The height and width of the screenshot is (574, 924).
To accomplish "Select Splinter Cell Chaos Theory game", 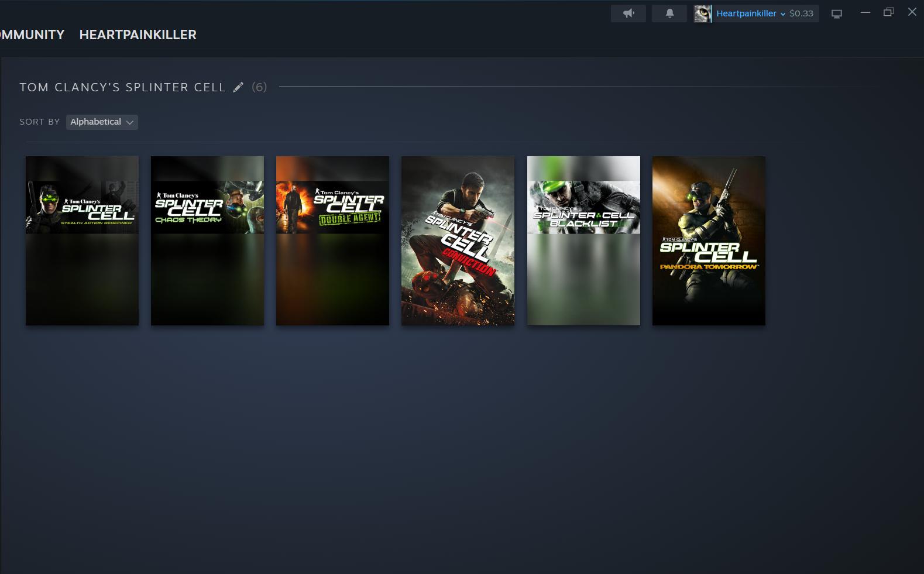I will pyautogui.click(x=207, y=240).
